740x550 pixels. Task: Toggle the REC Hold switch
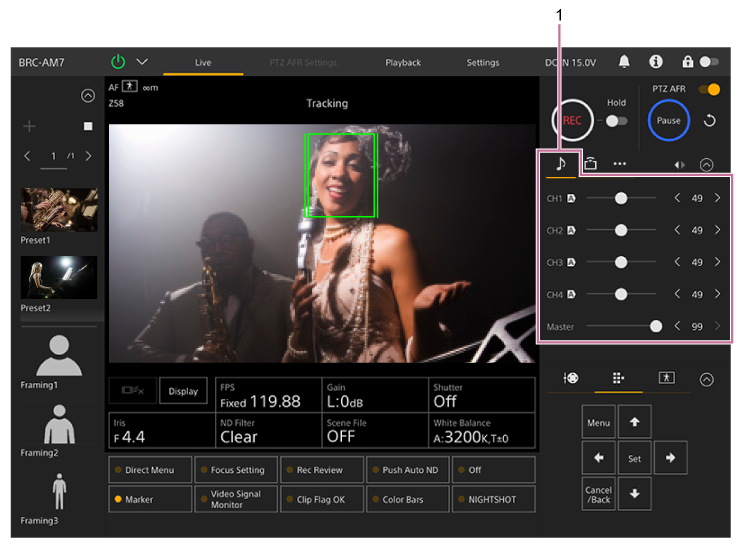(x=616, y=120)
